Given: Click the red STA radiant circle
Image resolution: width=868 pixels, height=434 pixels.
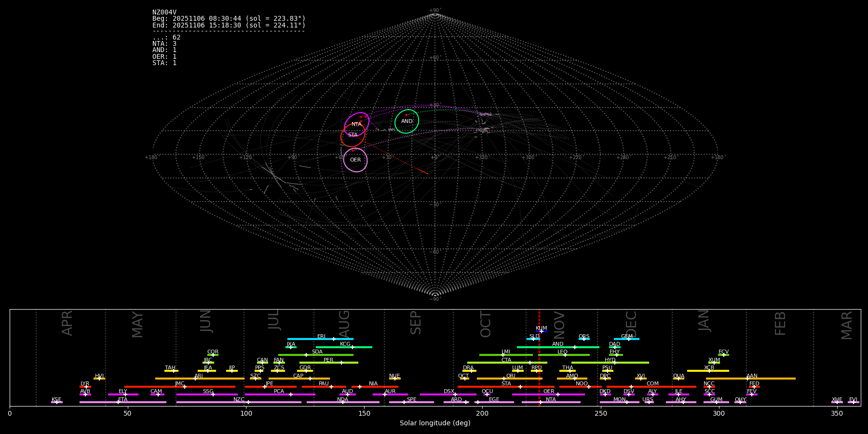Looking at the screenshot, I should (353, 136).
